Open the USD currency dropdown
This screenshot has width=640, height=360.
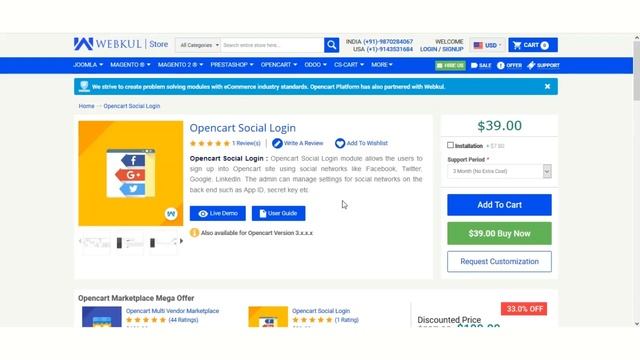tap(487, 45)
